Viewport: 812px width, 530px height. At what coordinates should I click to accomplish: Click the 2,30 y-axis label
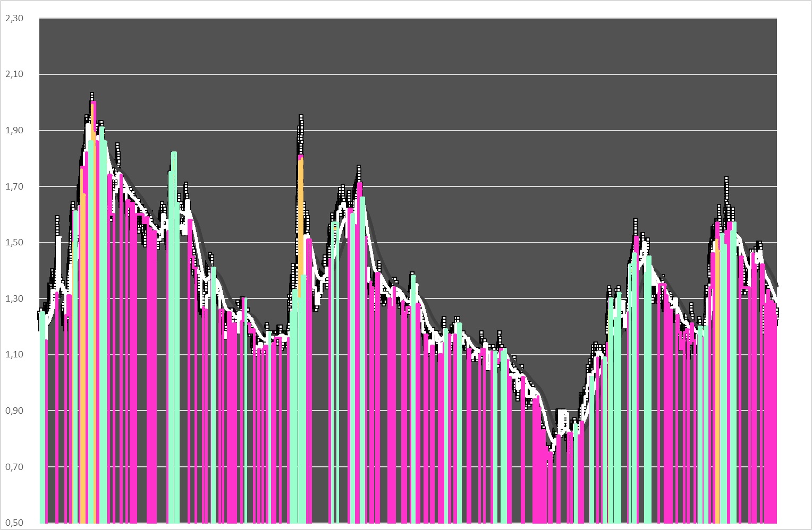14,19
